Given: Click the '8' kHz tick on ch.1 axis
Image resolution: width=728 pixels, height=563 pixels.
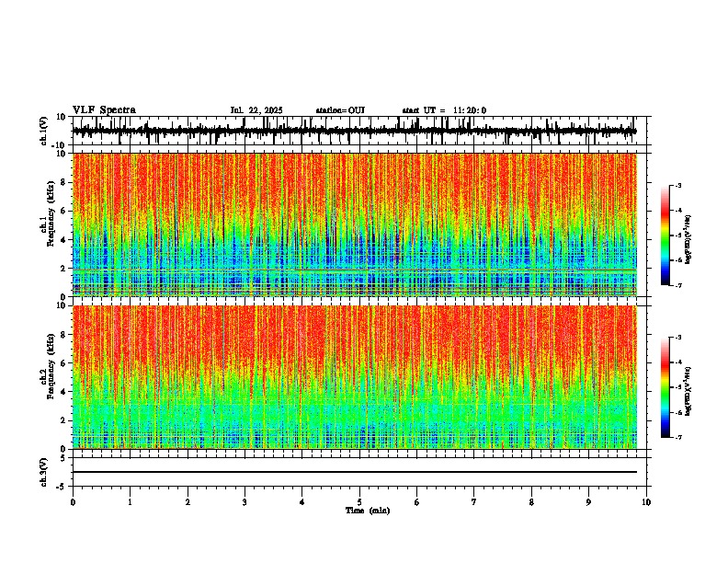Looking at the screenshot, I should pos(64,182).
